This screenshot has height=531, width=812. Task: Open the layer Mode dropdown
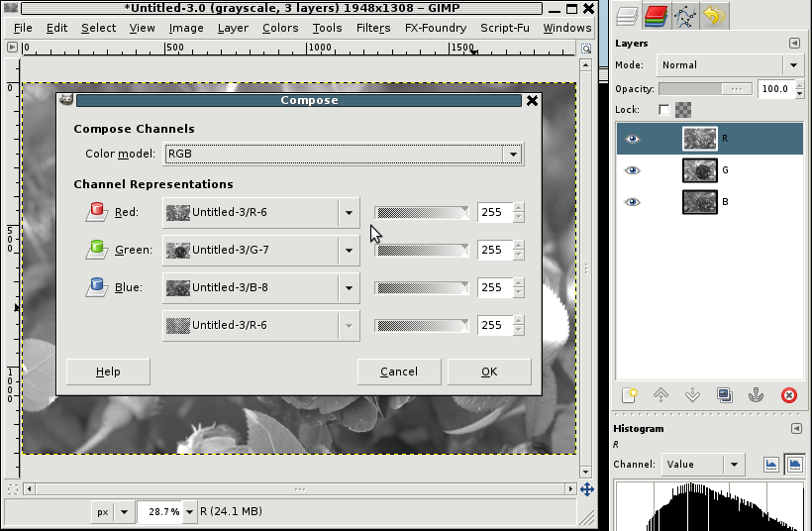(730, 65)
